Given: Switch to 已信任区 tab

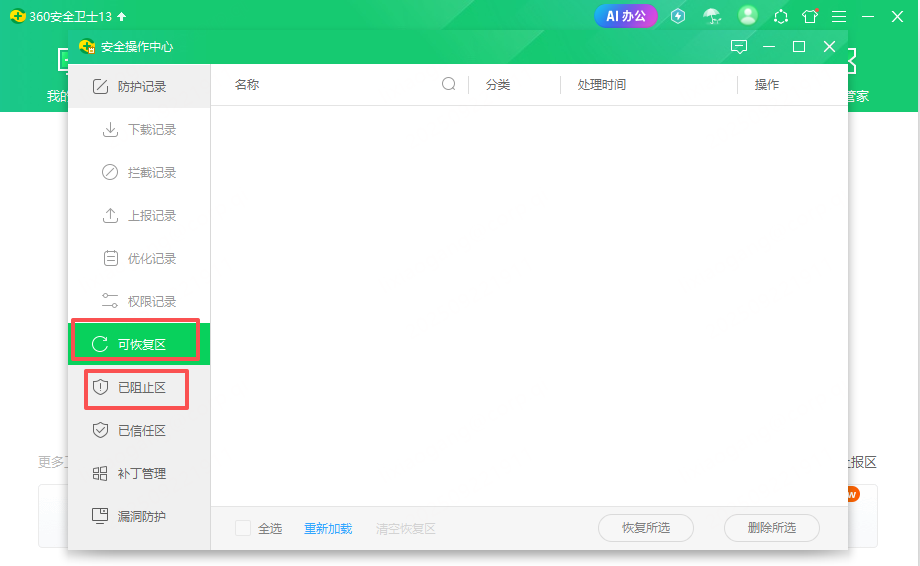Looking at the screenshot, I should coord(139,431).
